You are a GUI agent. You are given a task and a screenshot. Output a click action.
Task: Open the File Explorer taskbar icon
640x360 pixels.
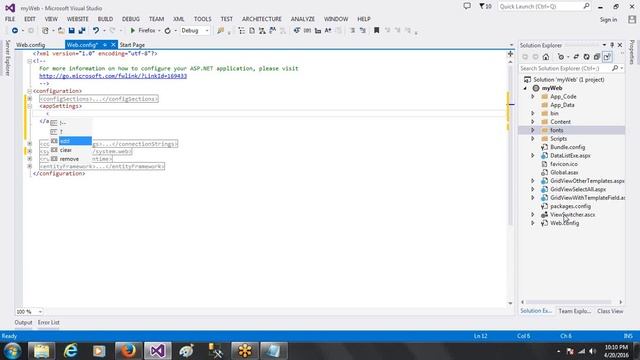41,351
